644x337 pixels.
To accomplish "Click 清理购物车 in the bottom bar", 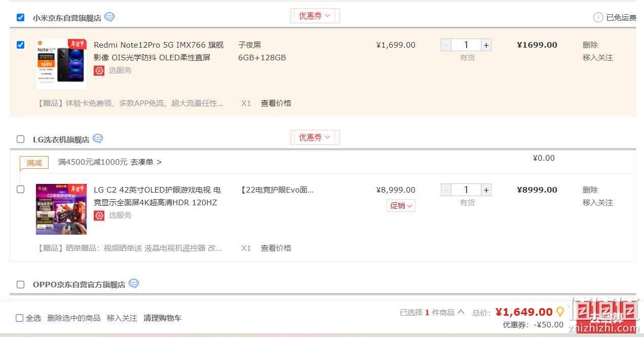I will click(162, 318).
